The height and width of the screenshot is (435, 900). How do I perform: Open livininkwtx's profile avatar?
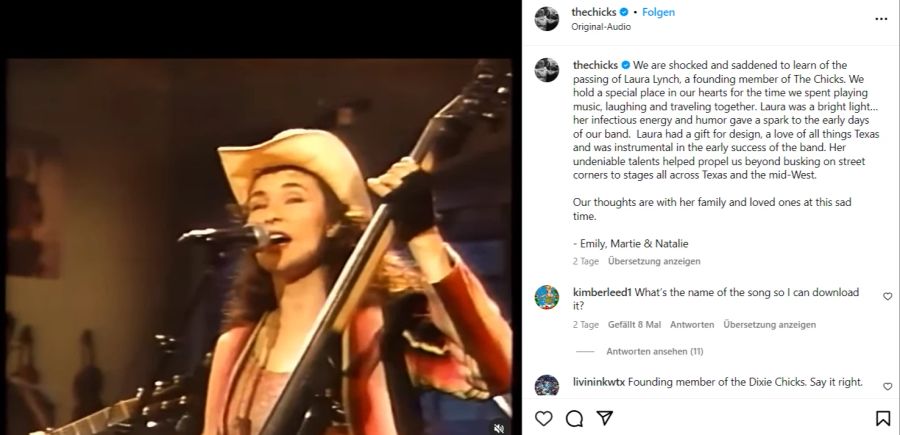tap(547, 386)
